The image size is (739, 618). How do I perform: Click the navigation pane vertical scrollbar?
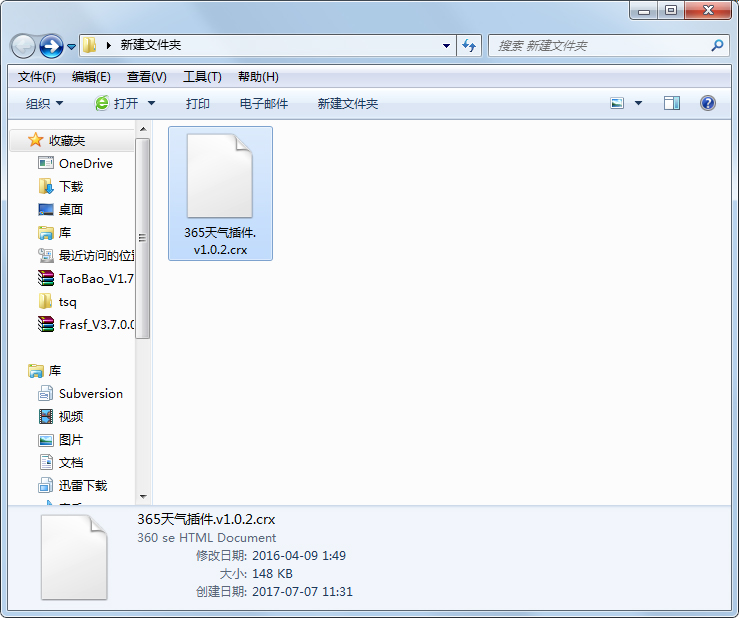pos(142,238)
